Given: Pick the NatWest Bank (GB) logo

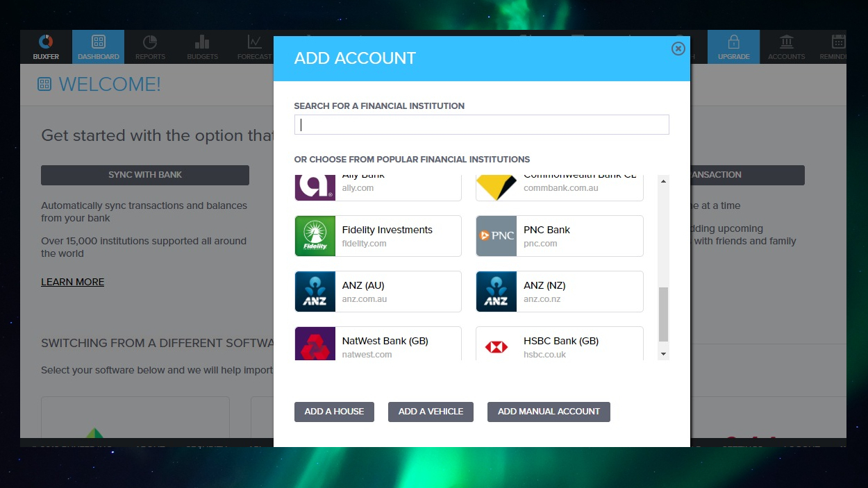Looking at the screenshot, I should coord(315,344).
